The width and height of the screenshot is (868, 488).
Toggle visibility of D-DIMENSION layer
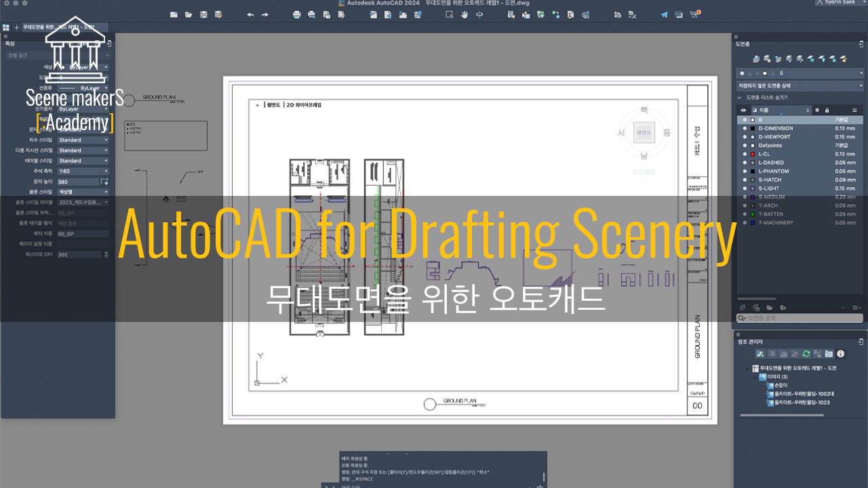point(745,128)
